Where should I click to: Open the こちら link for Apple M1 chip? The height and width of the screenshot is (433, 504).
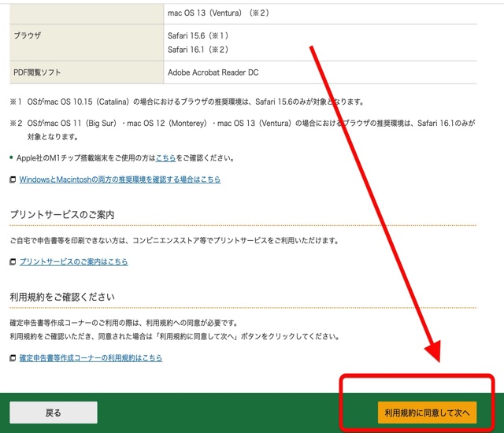pos(165,157)
